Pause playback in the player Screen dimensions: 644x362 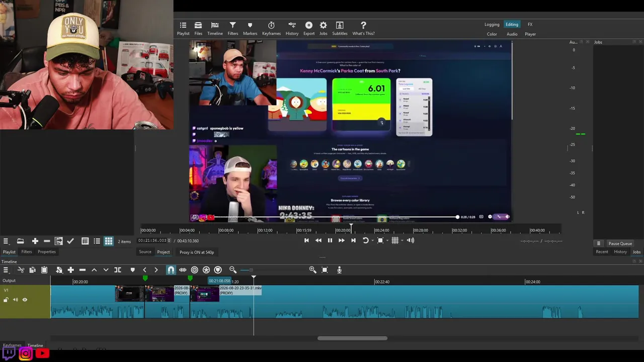point(330,240)
